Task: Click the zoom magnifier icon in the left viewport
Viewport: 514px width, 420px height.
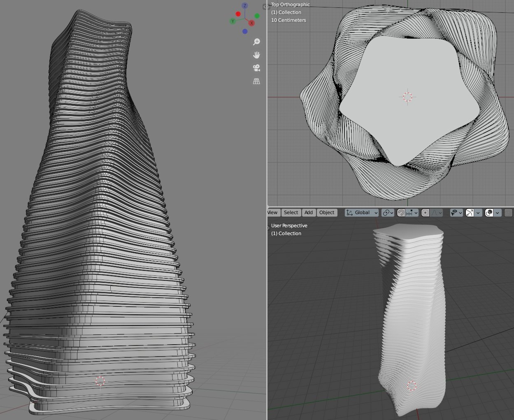Action: 256,42
